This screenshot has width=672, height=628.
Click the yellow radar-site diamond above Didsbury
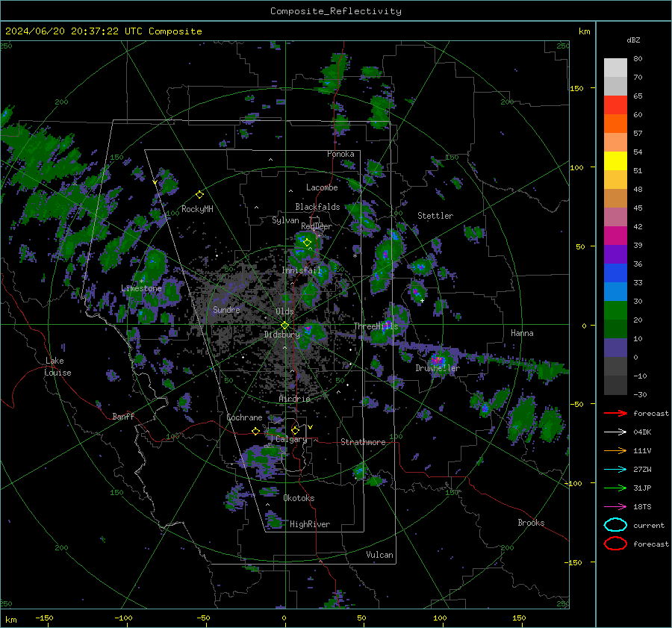tap(284, 325)
